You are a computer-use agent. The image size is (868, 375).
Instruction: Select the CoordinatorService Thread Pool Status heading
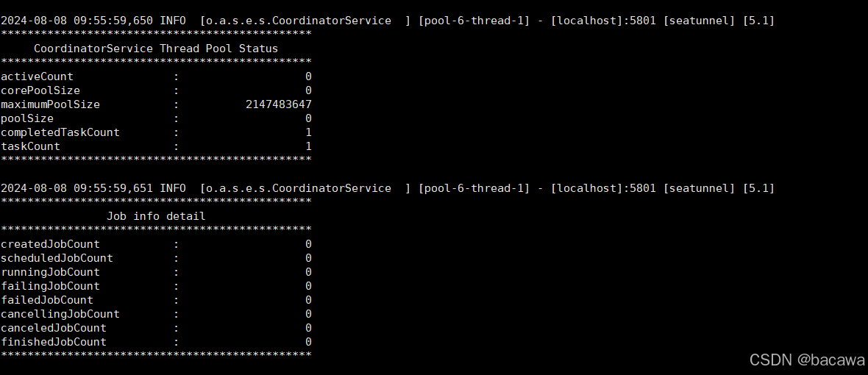tap(155, 49)
